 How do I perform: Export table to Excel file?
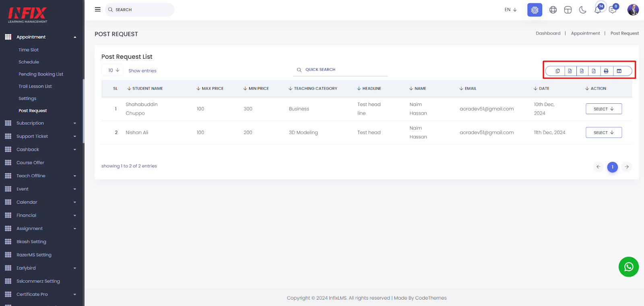tap(570, 71)
